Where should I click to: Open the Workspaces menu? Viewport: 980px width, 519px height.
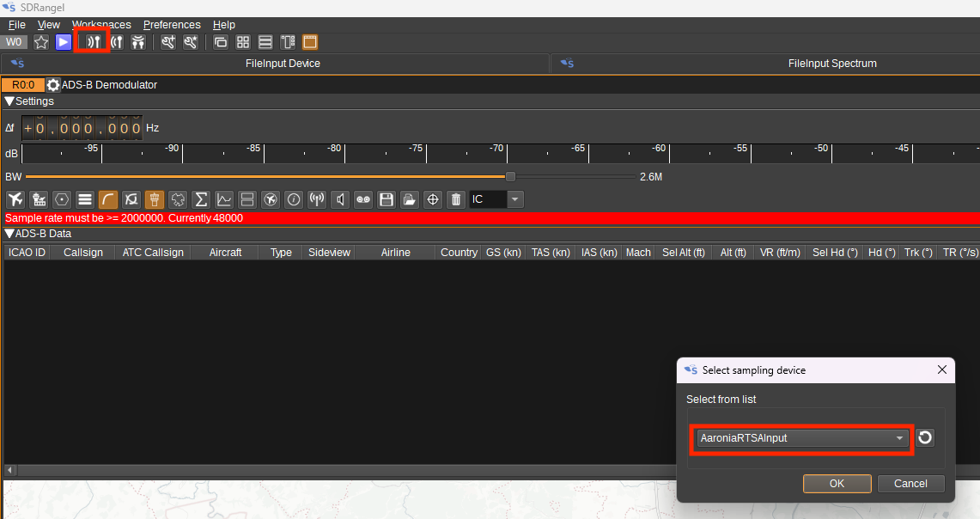point(101,25)
